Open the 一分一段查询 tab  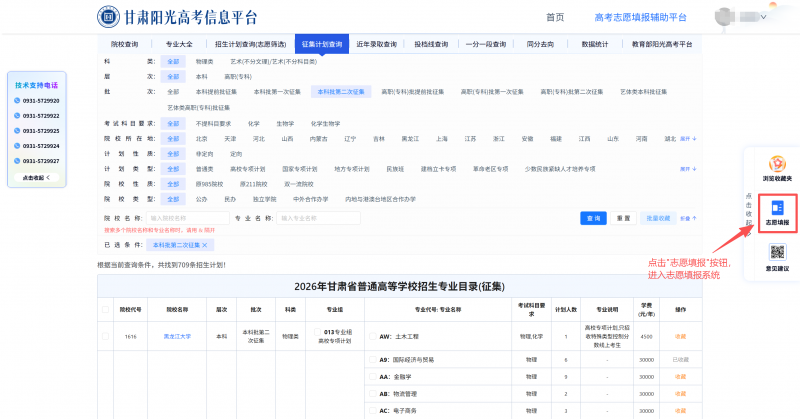[x=486, y=44]
